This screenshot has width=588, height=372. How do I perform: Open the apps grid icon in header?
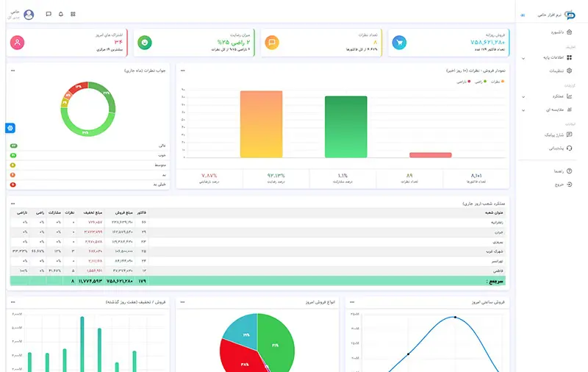point(73,14)
